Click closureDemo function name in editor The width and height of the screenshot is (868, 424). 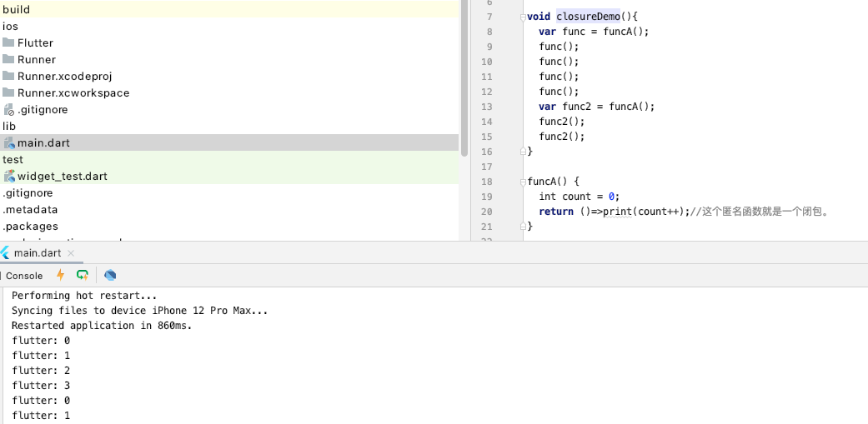pyautogui.click(x=589, y=17)
